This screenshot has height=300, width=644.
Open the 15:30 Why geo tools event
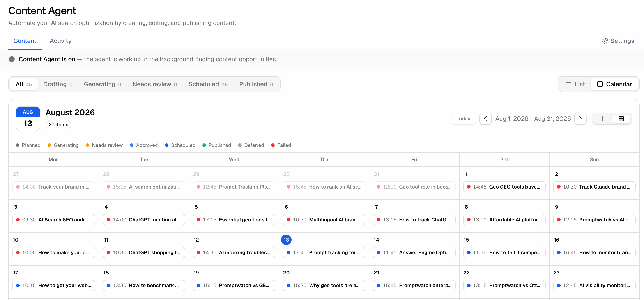[324, 285]
